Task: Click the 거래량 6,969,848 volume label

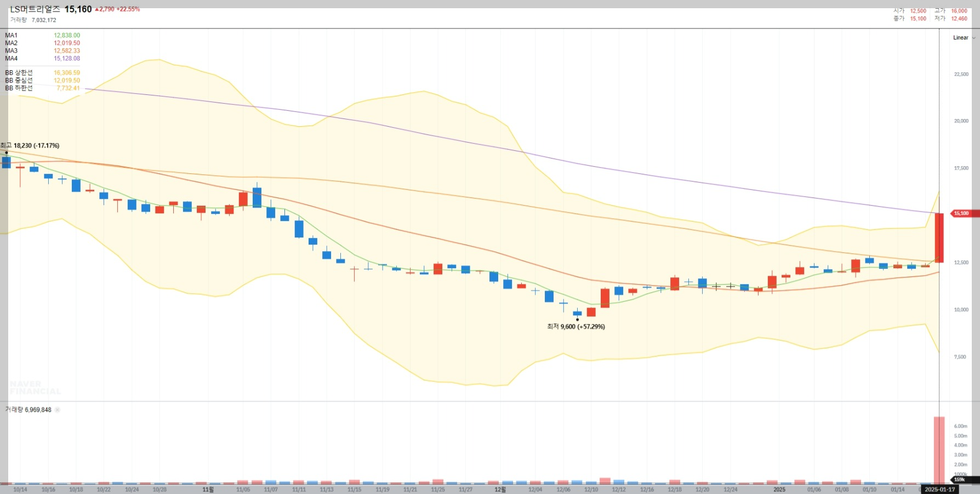Action: (x=28, y=410)
